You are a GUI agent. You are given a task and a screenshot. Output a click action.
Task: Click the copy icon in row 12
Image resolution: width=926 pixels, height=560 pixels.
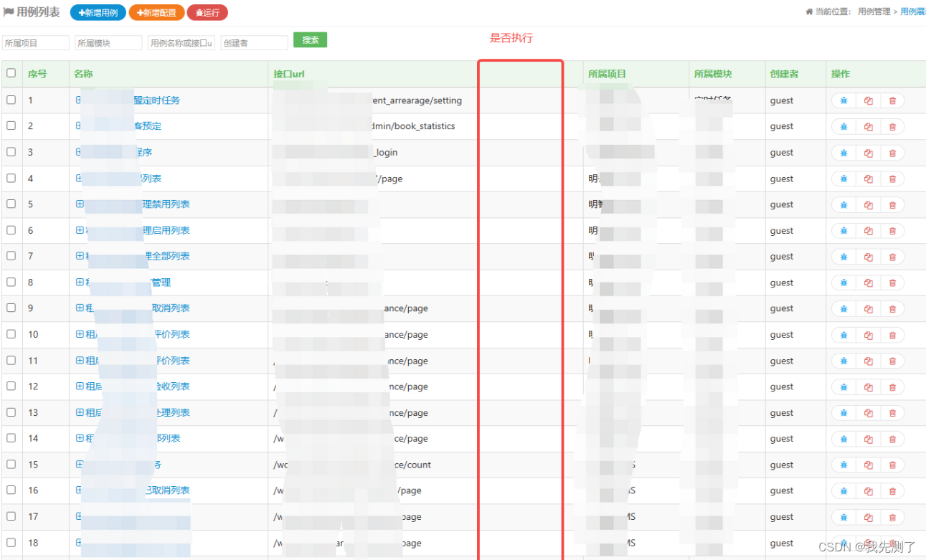(868, 386)
